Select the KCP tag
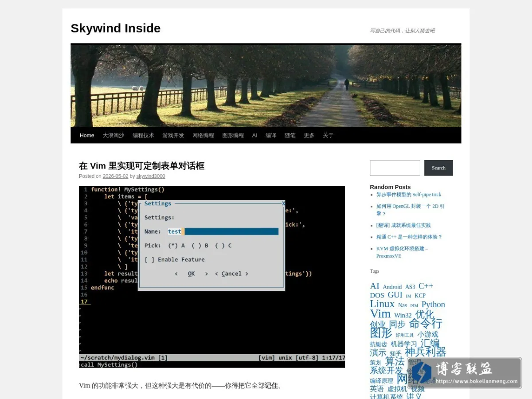The width and height of the screenshot is (532, 399). [420, 296]
